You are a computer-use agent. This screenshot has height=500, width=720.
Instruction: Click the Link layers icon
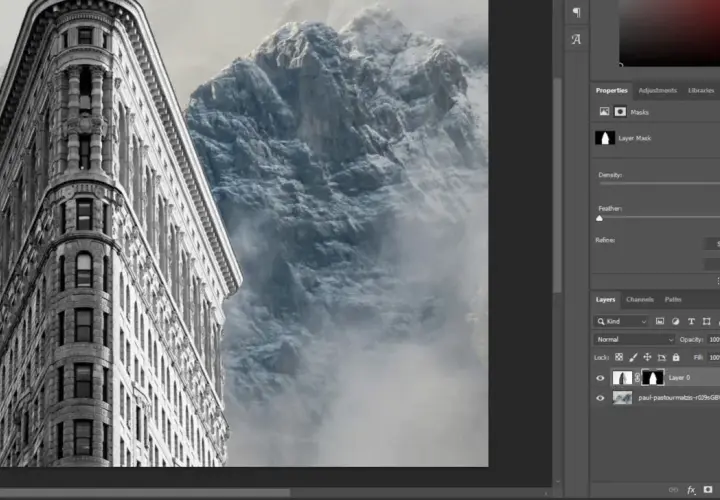coord(673,490)
